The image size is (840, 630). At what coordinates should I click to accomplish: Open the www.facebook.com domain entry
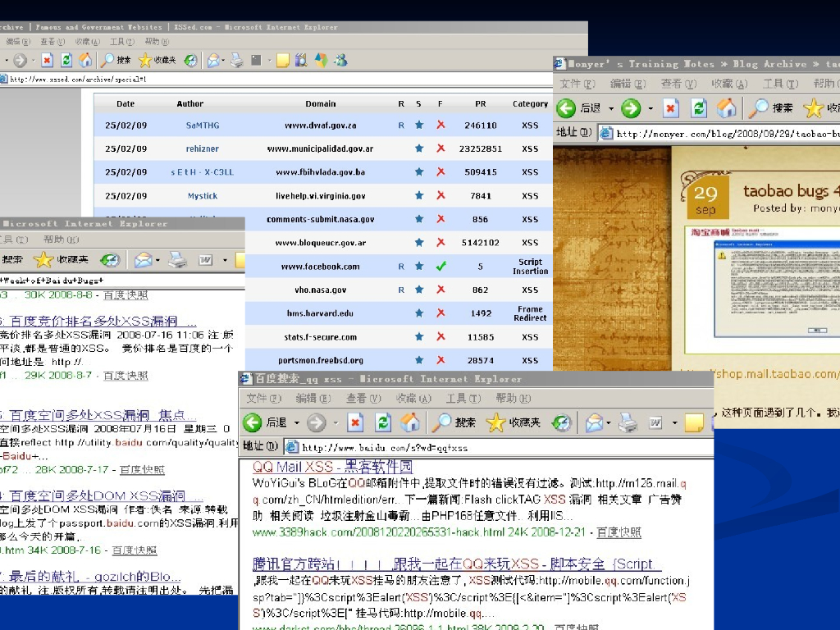(x=320, y=267)
